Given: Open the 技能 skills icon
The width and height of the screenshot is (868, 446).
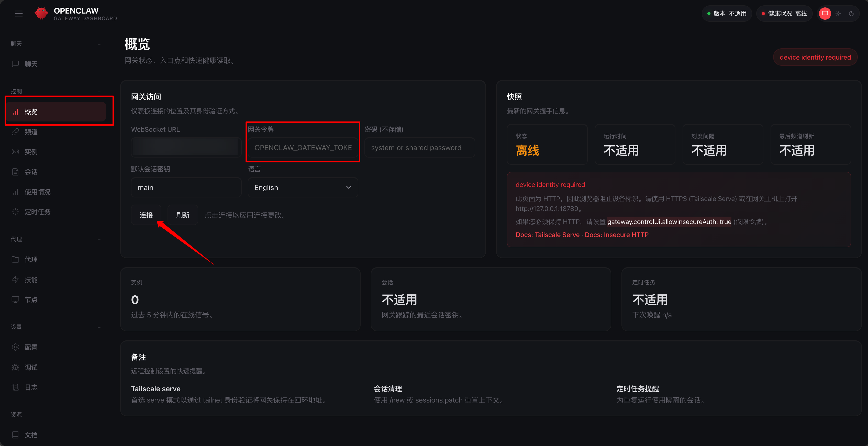Looking at the screenshot, I should coord(16,279).
